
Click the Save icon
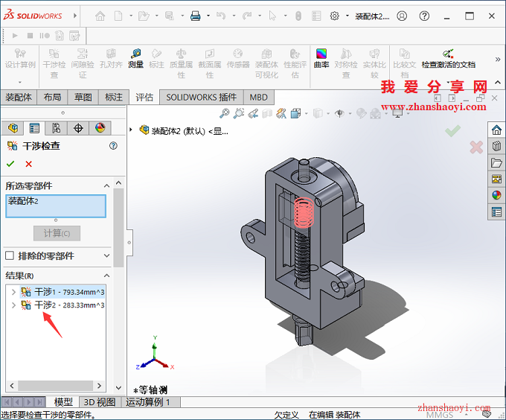tap(170, 16)
